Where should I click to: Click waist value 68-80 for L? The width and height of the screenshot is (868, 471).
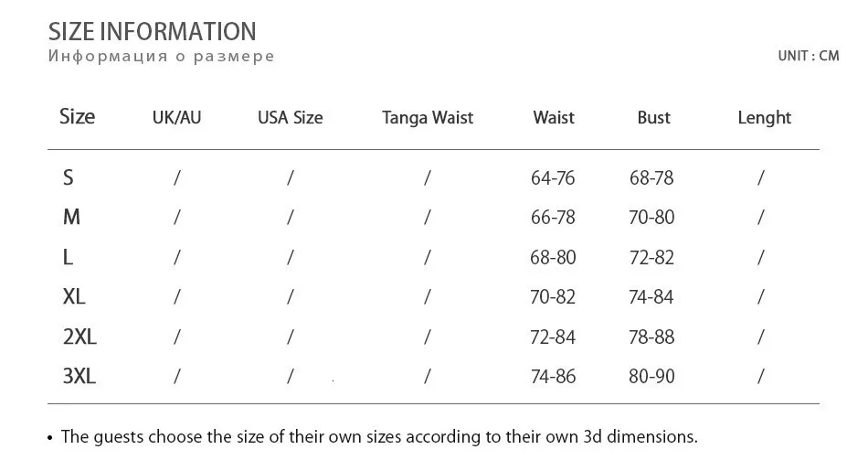pos(553,258)
